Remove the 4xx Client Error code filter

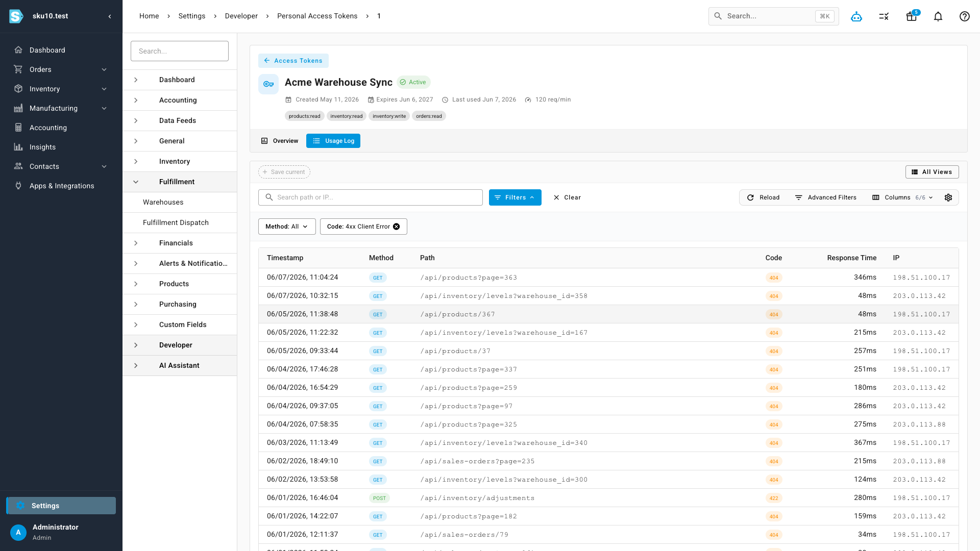tap(397, 227)
